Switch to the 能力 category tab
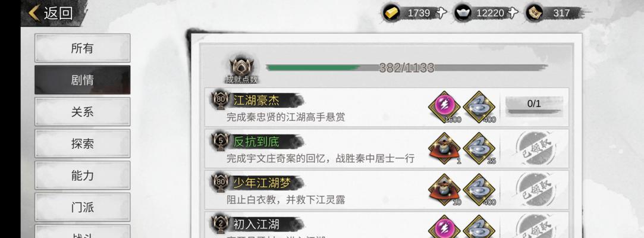 [x=82, y=176]
